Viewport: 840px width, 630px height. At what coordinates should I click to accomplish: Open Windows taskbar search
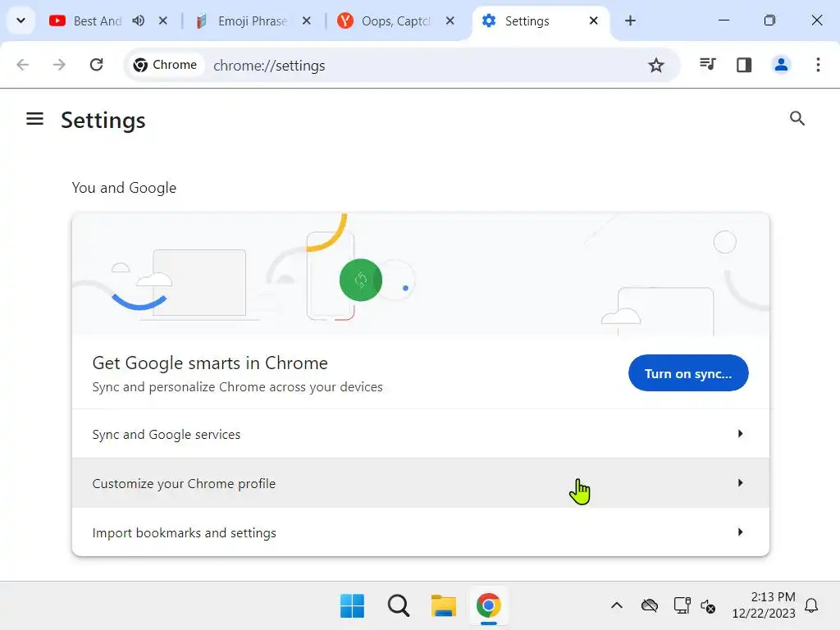(398, 606)
